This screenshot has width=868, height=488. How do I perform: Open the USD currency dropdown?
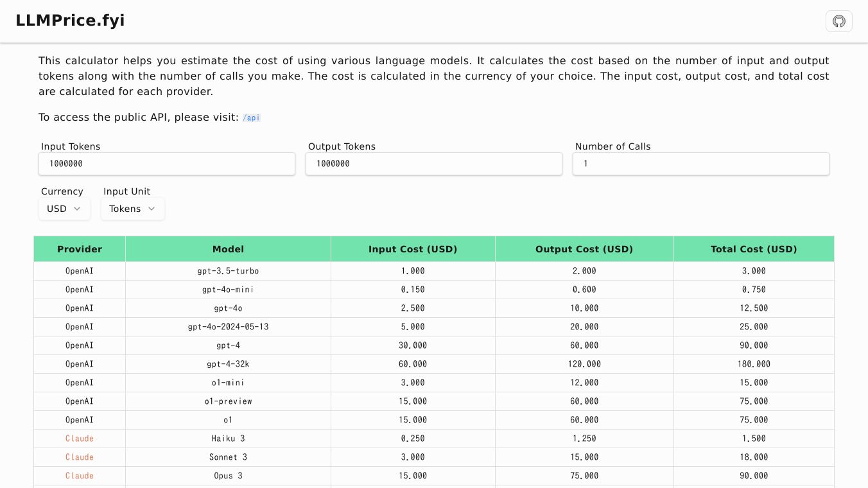[64, 209]
